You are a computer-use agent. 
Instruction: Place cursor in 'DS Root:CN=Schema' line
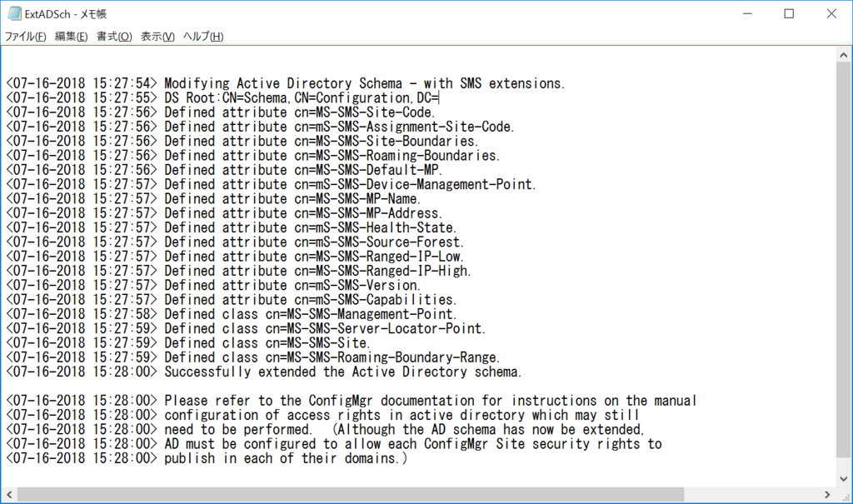[x=222, y=98]
